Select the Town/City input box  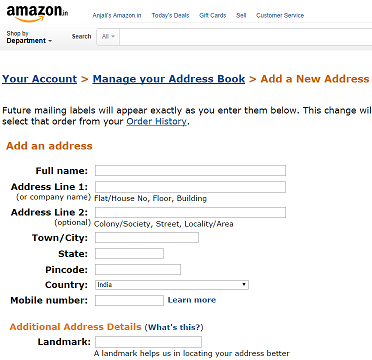point(147,238)
